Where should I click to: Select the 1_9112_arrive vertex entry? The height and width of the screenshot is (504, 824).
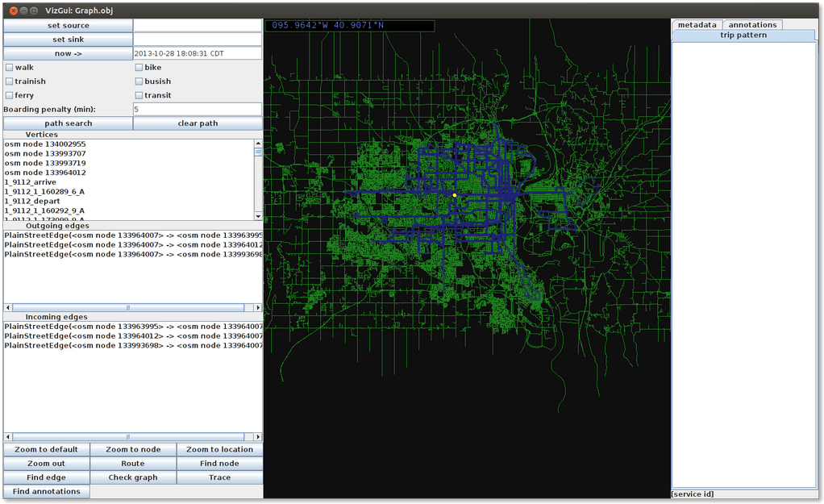coord(34,181)
